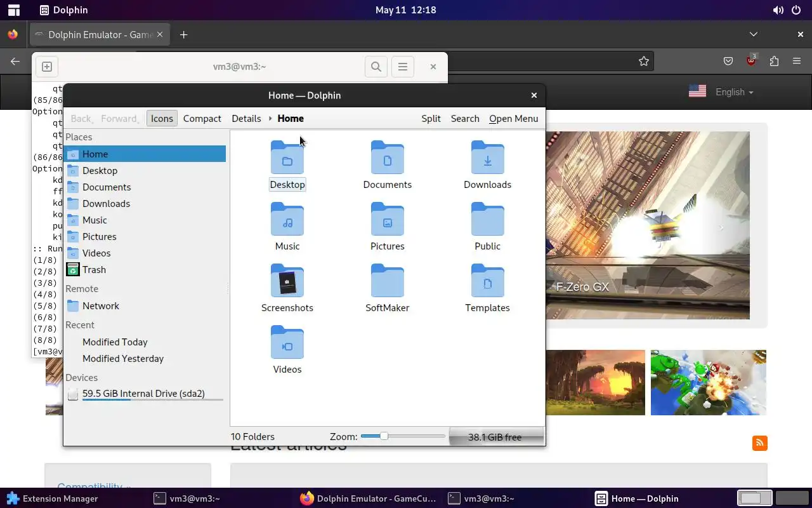Image resolution: width=812 pixels, height=508 pixels.
Task: Click the Firefox back arrow
Action: (15, 61)
